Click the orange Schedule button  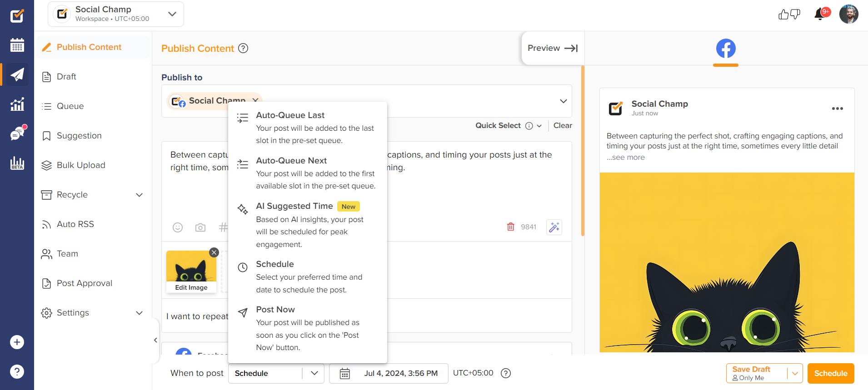(830, 373)
